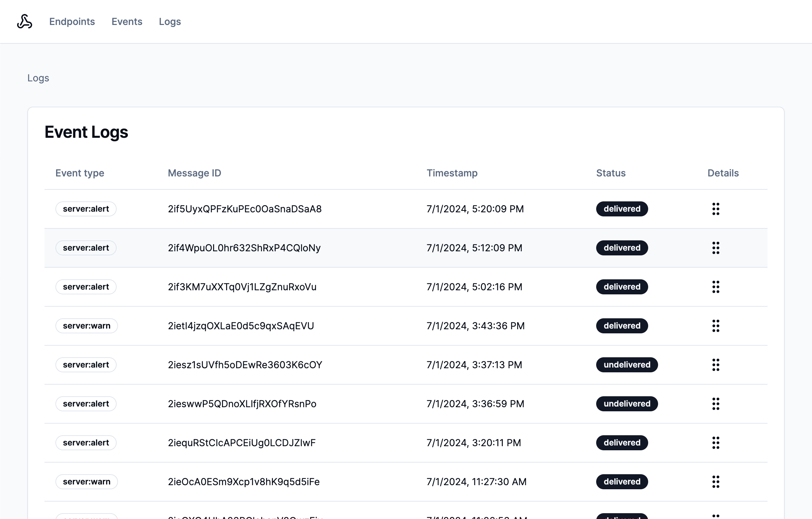
Task: Click the delivered status badge on the first row
Action: (621, 209)
